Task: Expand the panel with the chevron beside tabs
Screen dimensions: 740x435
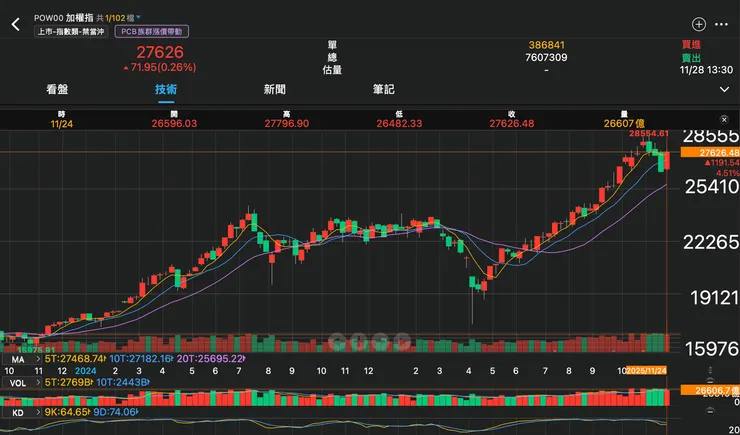Action: click(724, 89)
